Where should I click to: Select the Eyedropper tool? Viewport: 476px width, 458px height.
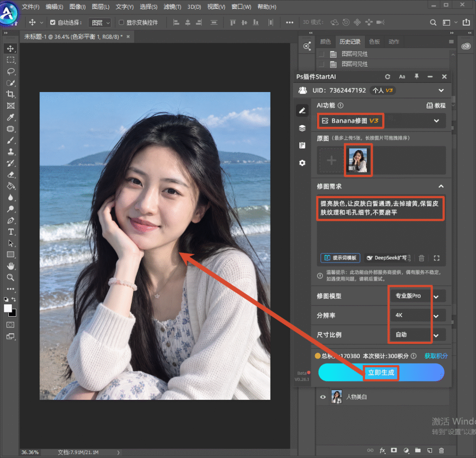(x=11, y=117)
